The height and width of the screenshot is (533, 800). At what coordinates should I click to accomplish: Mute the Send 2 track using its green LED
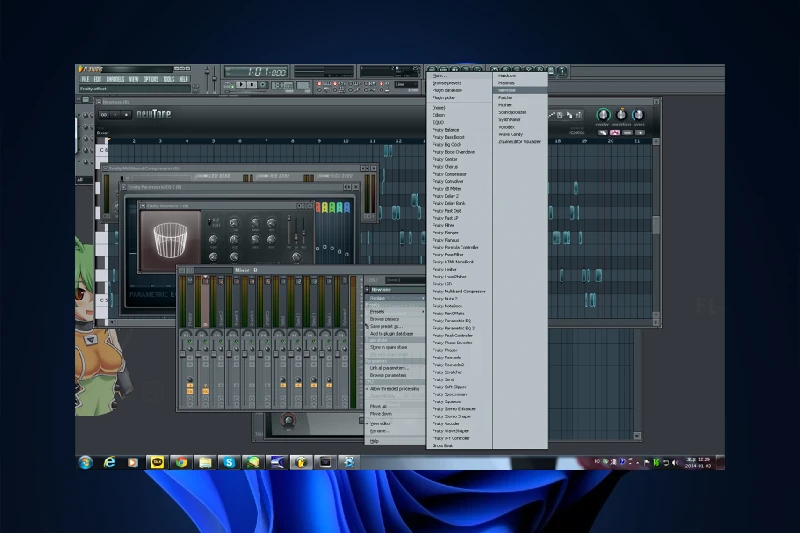pyautogui.click(x=297, y=341)
